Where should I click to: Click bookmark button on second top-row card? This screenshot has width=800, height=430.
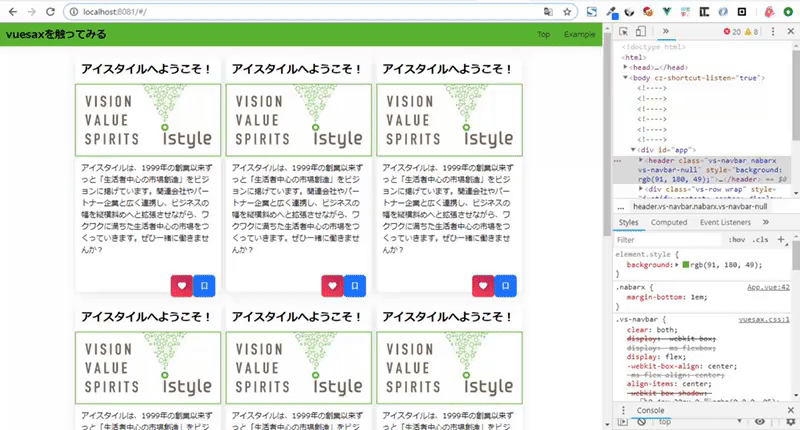355,286
